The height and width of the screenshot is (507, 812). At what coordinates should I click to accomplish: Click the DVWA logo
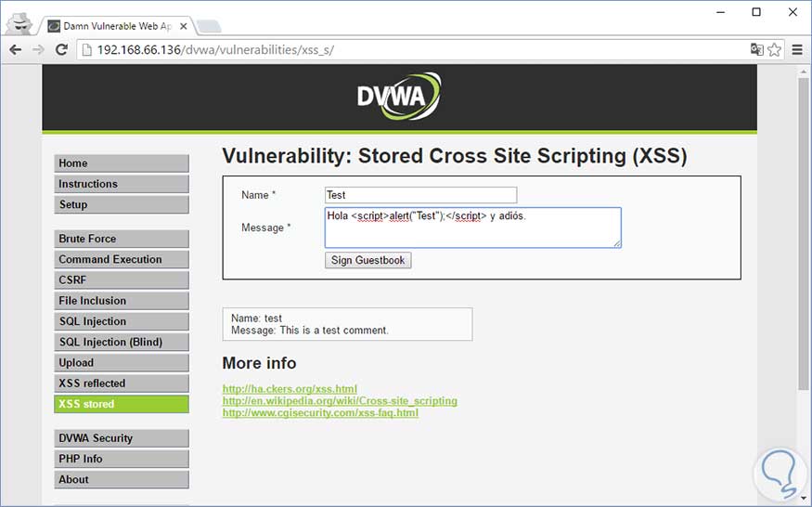click(x=399, y=96)
